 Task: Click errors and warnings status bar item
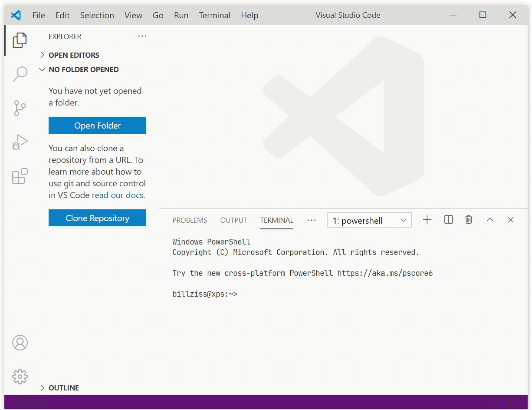31,402
